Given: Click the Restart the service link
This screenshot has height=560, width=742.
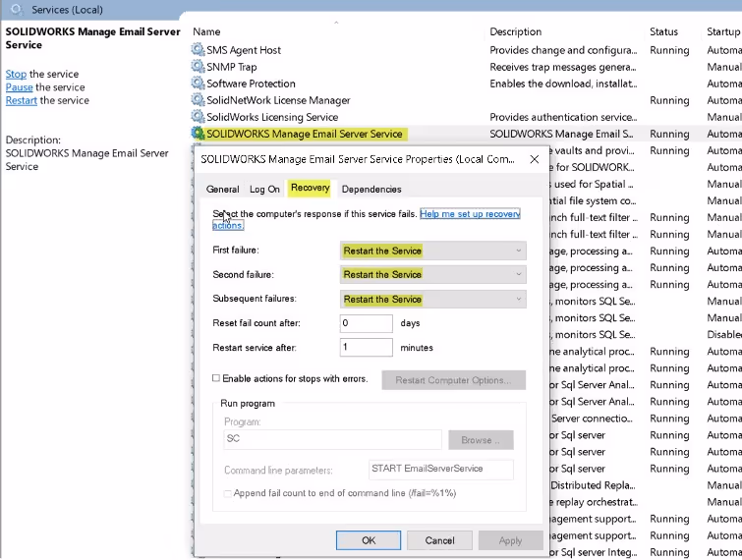Looking at the screenshot, I should [x=22, y=100].
